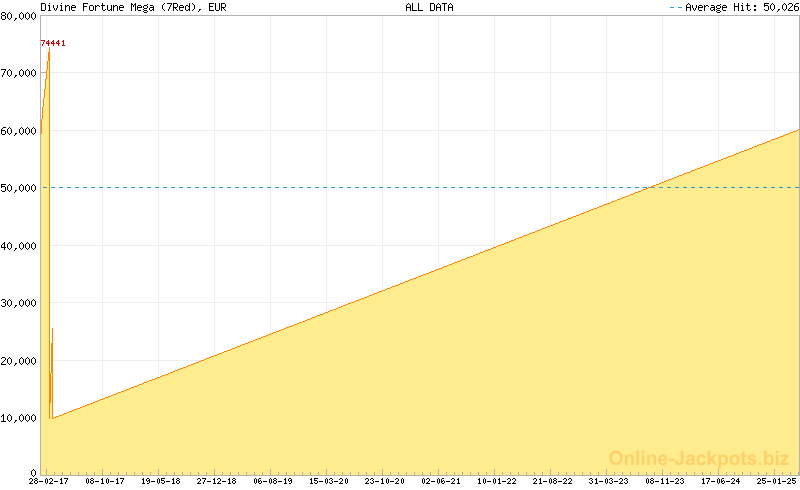Select the 08-11-23 date on x-axis
This screenshot has width=800, height=490.
[665, 481]
